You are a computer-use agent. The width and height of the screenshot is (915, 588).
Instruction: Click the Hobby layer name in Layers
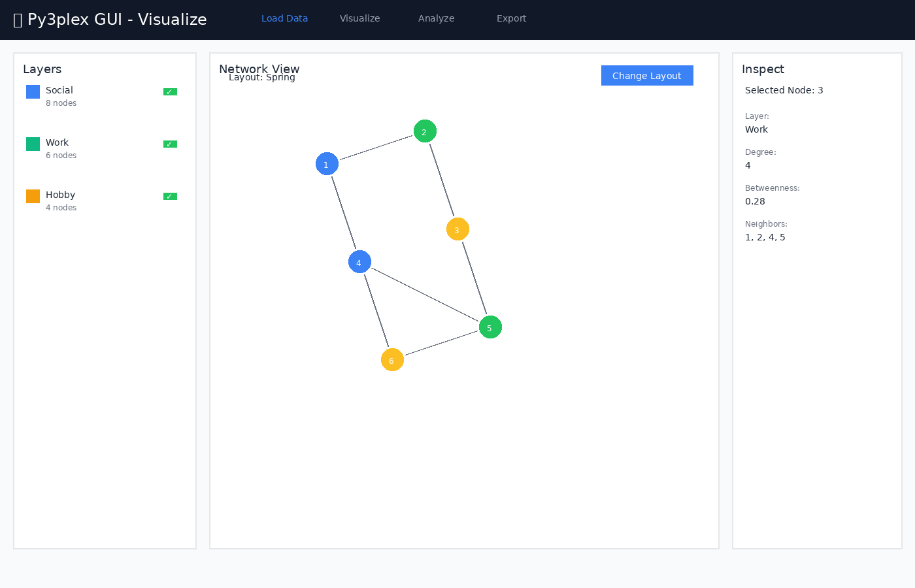pos(60,195)
